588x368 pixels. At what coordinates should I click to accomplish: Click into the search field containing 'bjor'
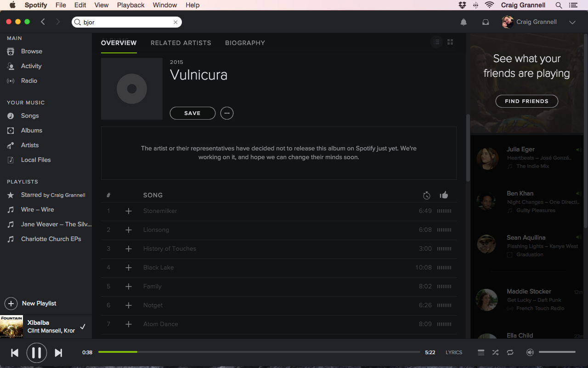[x=126, y=22]
